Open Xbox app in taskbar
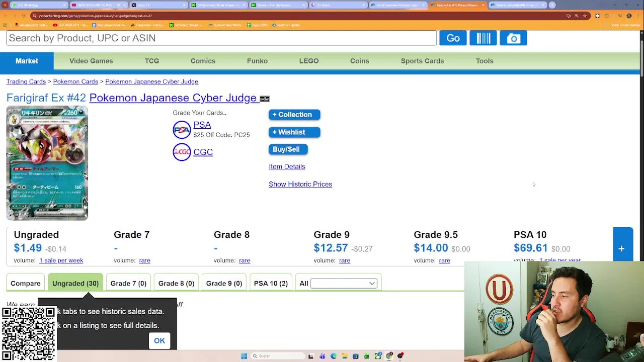644x362 pixels. 378,356
